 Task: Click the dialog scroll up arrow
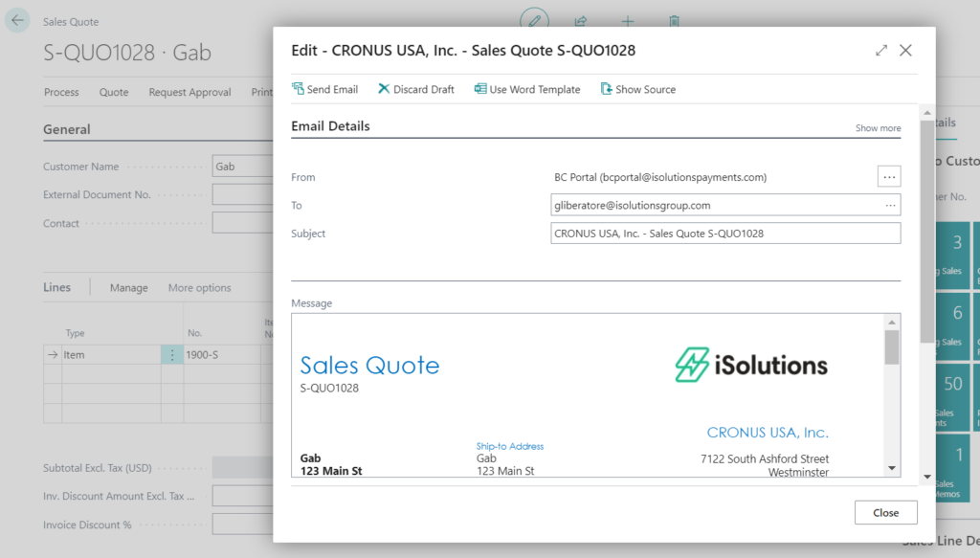[x=926, y=113]
